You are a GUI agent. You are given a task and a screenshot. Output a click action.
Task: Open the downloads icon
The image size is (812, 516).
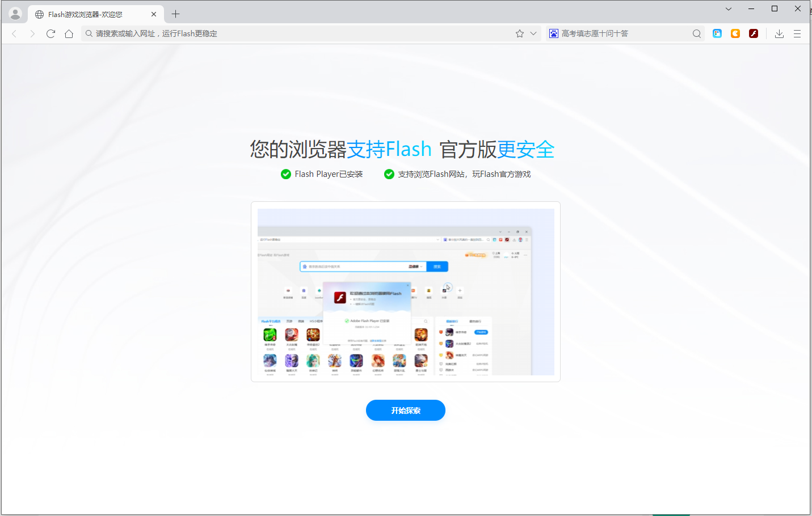point(779,33)
